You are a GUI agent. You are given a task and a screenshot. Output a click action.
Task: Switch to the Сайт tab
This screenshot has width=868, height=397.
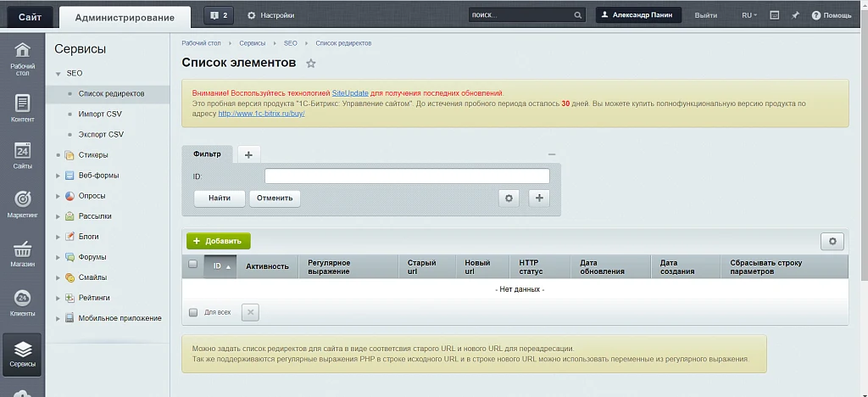coord(30,17)
